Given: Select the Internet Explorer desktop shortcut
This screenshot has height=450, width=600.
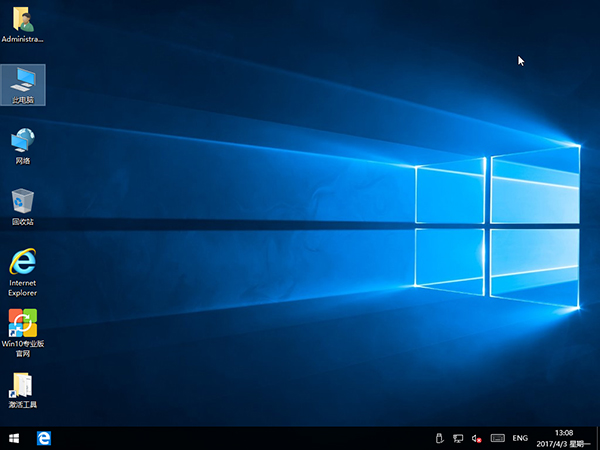Looking at the screenshot, I should coord(22,262).
